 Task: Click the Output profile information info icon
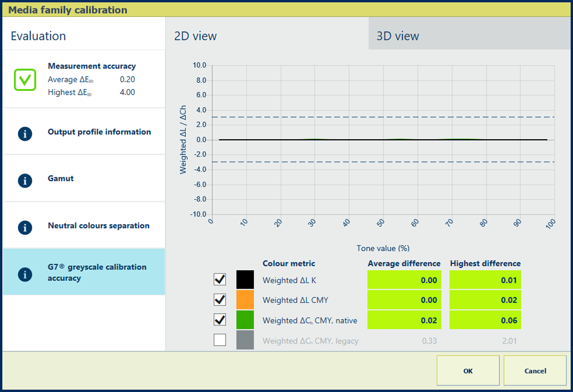tap(25, 133)
